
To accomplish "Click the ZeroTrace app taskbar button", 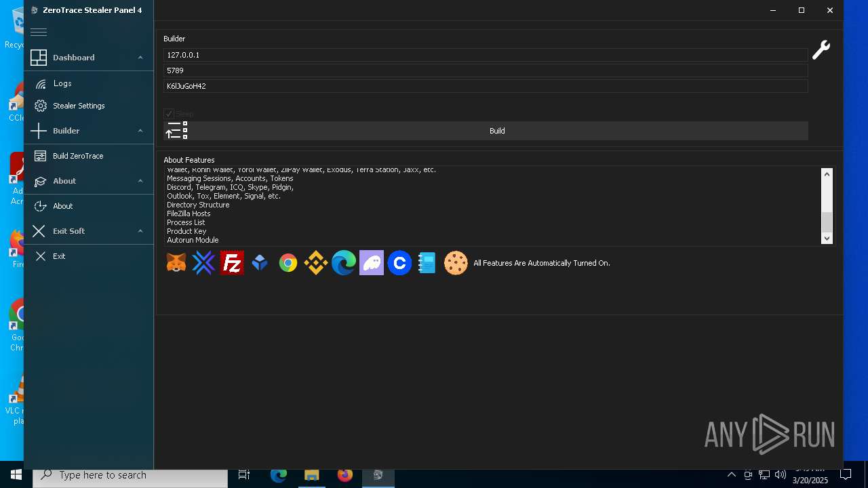I will pos(378,475).
